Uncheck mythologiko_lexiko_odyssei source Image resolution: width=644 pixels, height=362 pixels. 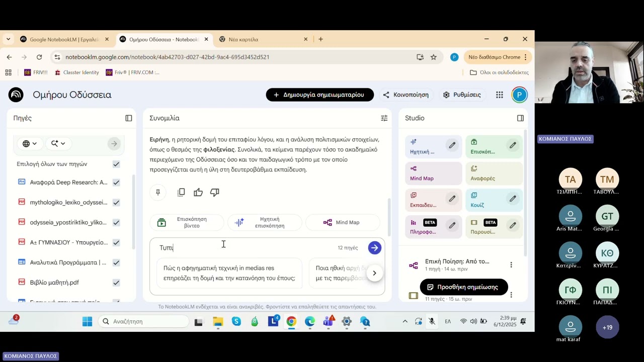pos(116,202)
